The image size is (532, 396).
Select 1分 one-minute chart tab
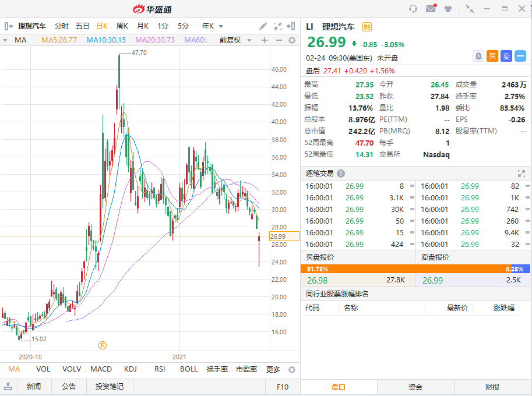[163, 26]
